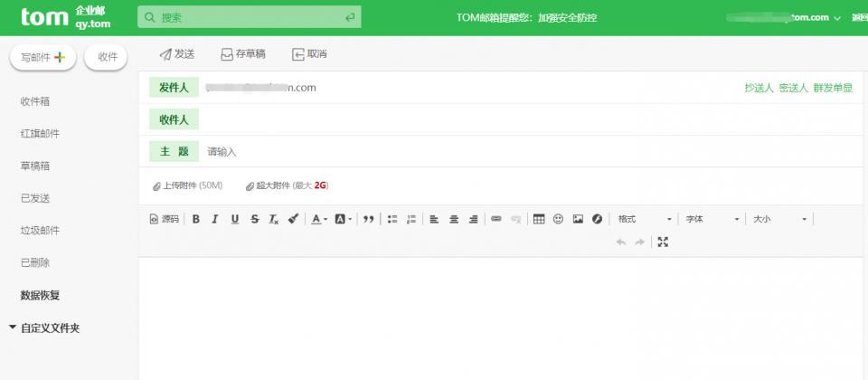
Task: Open the 已发送 sent folder
Action: pos(35,198)
